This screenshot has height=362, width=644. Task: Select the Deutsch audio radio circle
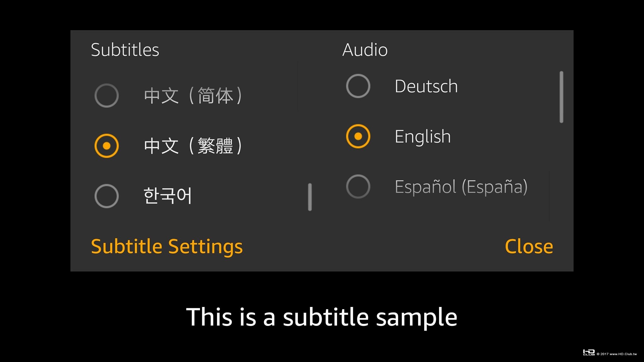[x=358, y=86]
